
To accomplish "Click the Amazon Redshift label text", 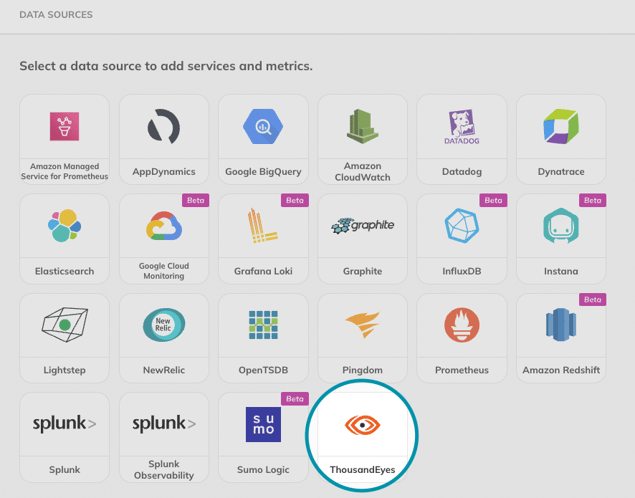I will point(561,370).
